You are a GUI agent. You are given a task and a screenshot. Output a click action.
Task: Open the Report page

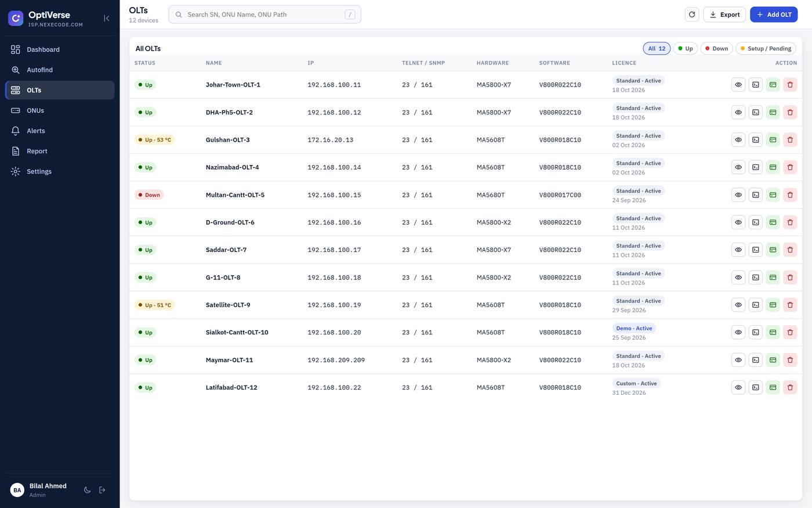coord(60,151)
